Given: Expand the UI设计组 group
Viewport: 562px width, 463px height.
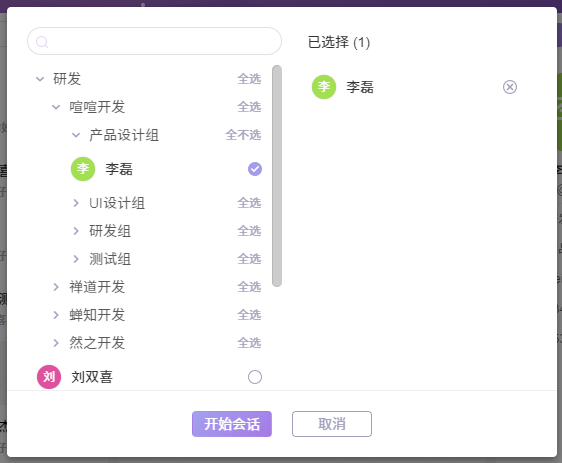Looking at the screenshot, I should coord(76,203).
